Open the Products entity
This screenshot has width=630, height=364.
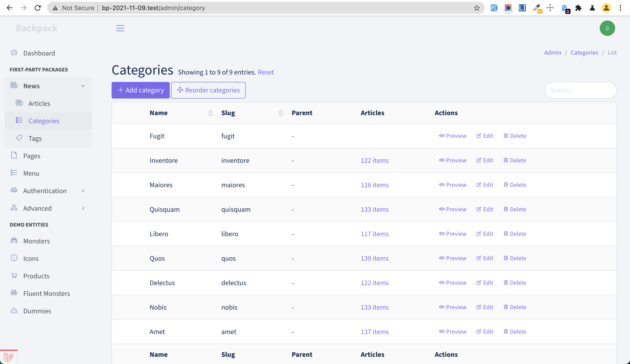point(36,276)
